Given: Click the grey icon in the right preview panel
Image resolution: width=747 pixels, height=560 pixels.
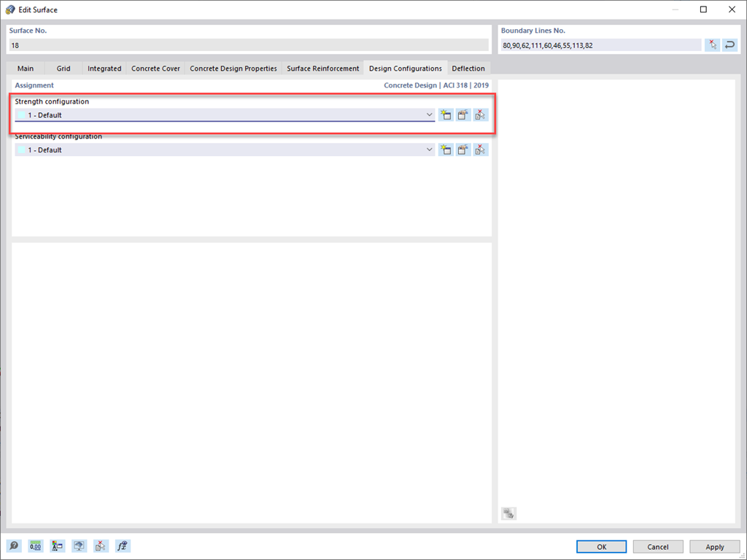Looking at the screenshot, I should click(x=508, y=513).
